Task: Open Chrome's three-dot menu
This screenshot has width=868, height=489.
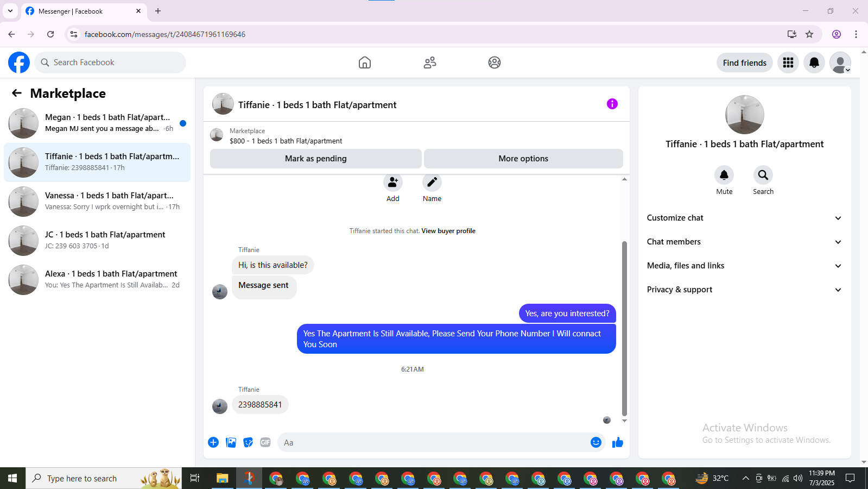Action: coord(856,34)
